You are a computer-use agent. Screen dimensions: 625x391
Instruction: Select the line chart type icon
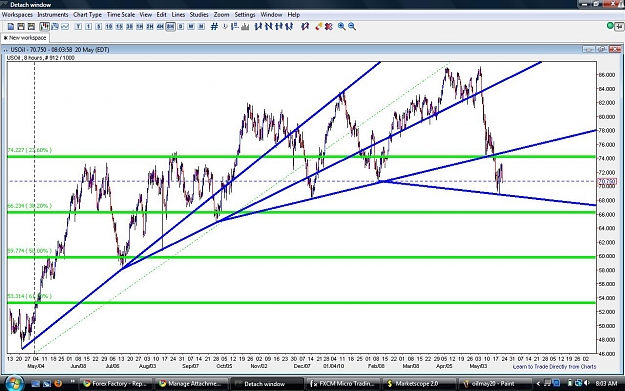coord(65,27)
